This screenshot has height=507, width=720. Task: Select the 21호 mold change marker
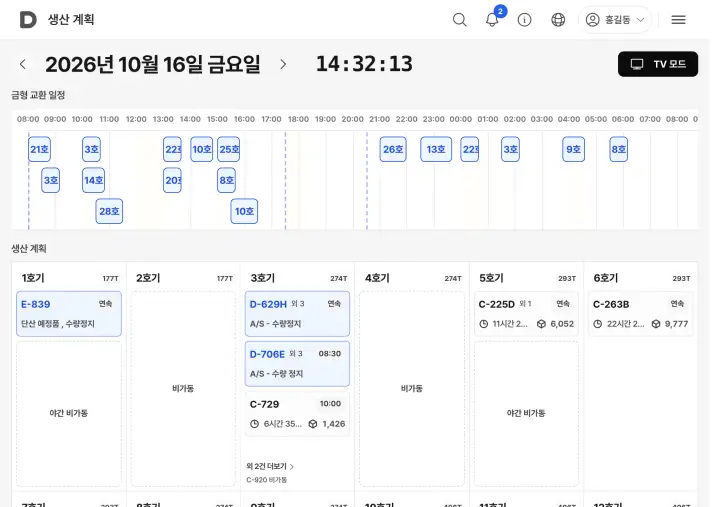[x=39, y=149]
